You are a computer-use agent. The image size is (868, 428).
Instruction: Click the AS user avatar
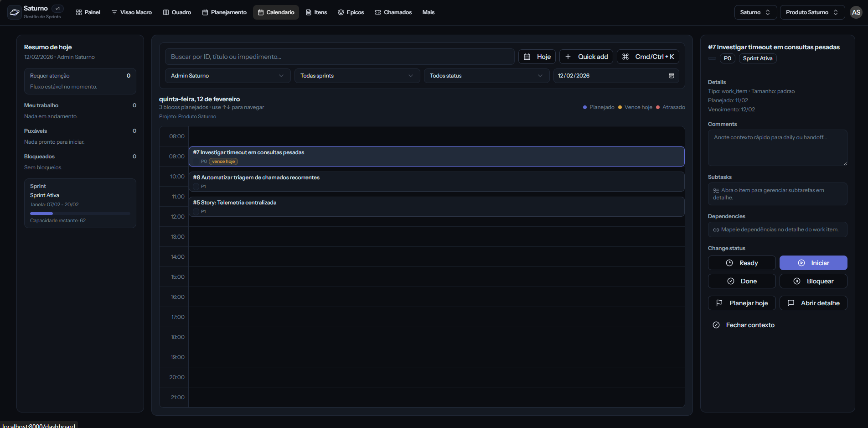(856, 12)
